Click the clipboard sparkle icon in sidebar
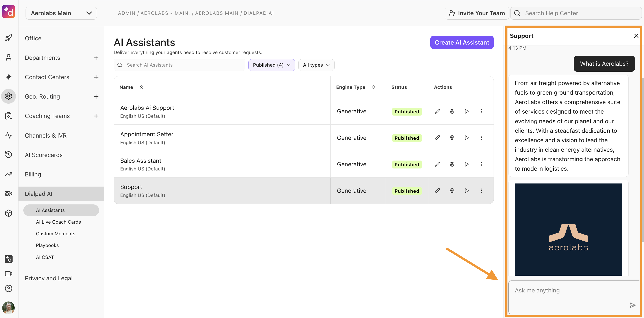 pos(9,116)
